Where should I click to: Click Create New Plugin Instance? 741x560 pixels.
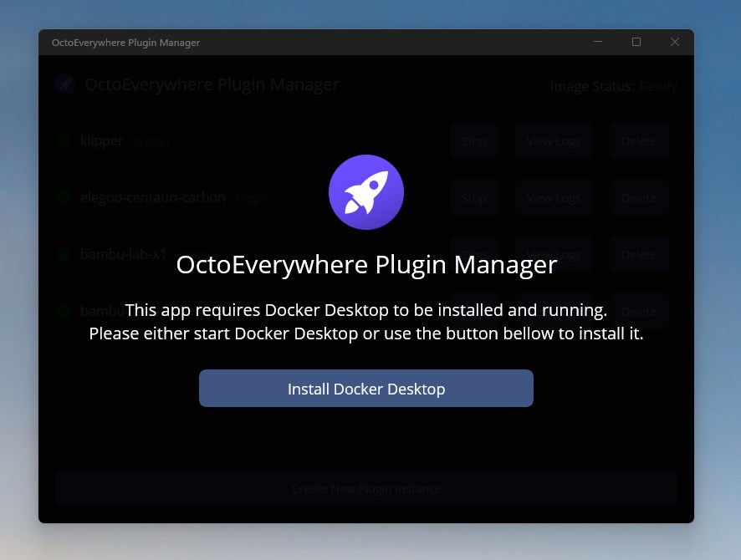pyautogui.click(x=365, y=489)
